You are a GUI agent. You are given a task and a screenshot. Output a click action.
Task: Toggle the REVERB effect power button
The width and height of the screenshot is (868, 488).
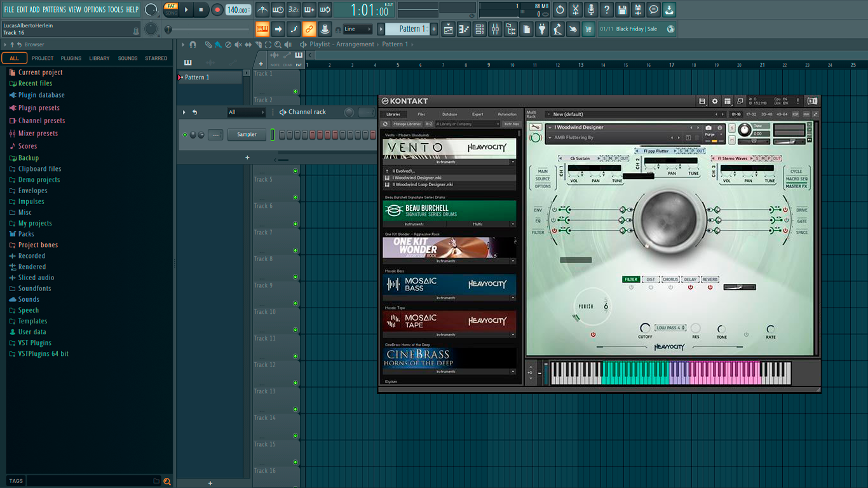coord(710,287)
